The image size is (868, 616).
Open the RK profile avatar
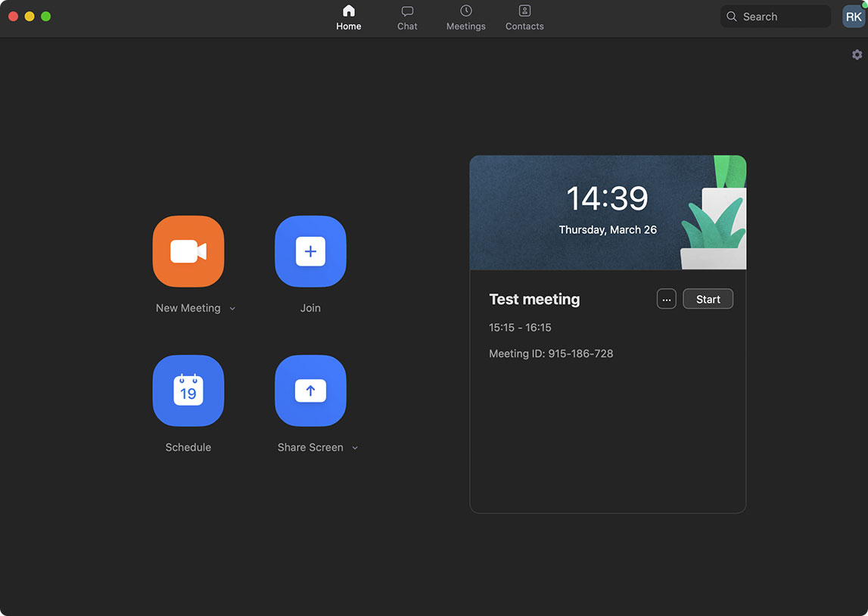[853, 17]
